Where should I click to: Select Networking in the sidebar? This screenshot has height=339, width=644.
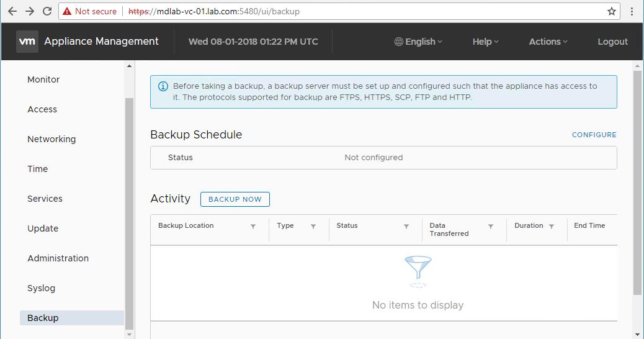click(x=51, y=139)
